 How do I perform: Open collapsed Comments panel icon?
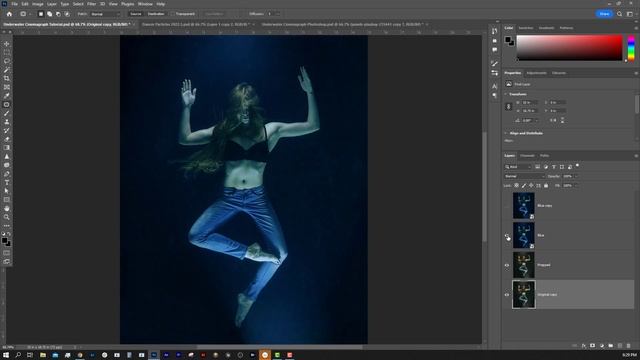pos(495,50)
